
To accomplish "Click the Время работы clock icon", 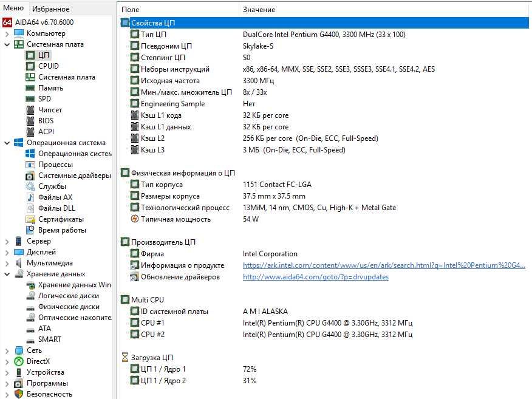I will (30, 230).
